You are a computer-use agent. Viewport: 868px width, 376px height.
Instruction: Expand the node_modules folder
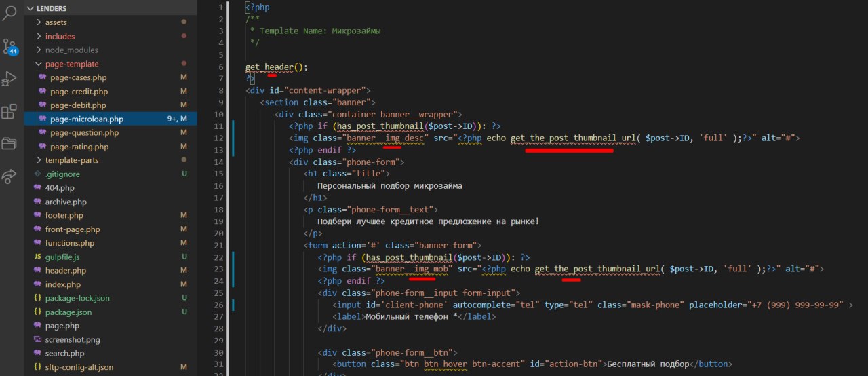(x=111, y=50)
